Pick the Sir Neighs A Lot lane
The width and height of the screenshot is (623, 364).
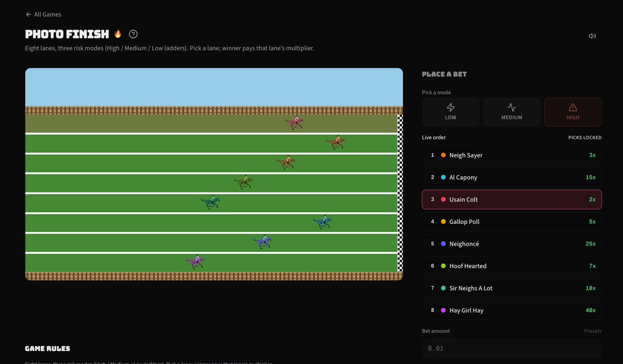(512, 288)
